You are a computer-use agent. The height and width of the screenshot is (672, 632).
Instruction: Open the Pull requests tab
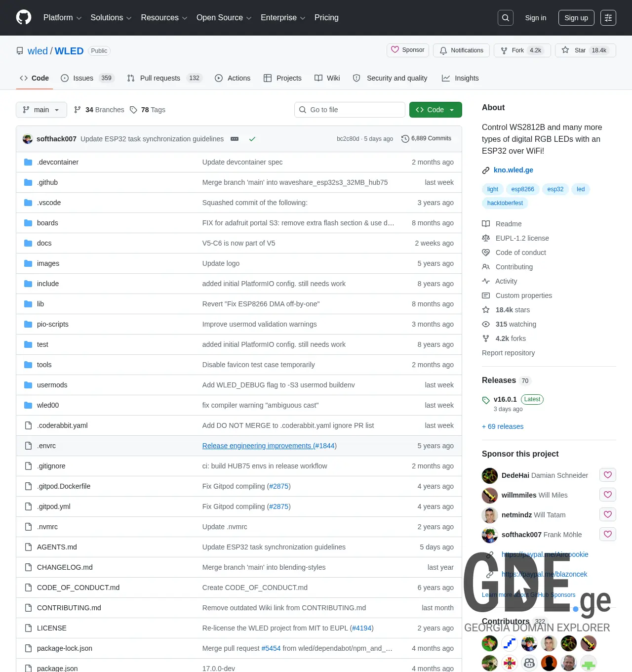coord(164,78)
